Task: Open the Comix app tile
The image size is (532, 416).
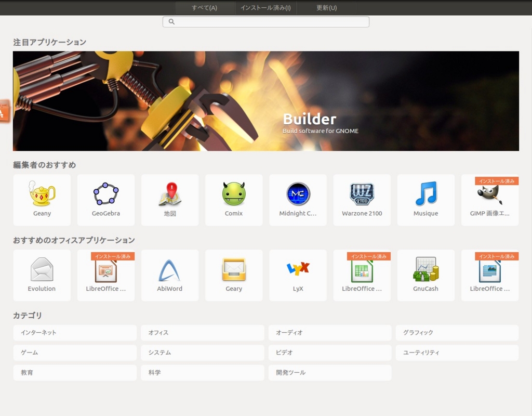Action: [234, 200]
